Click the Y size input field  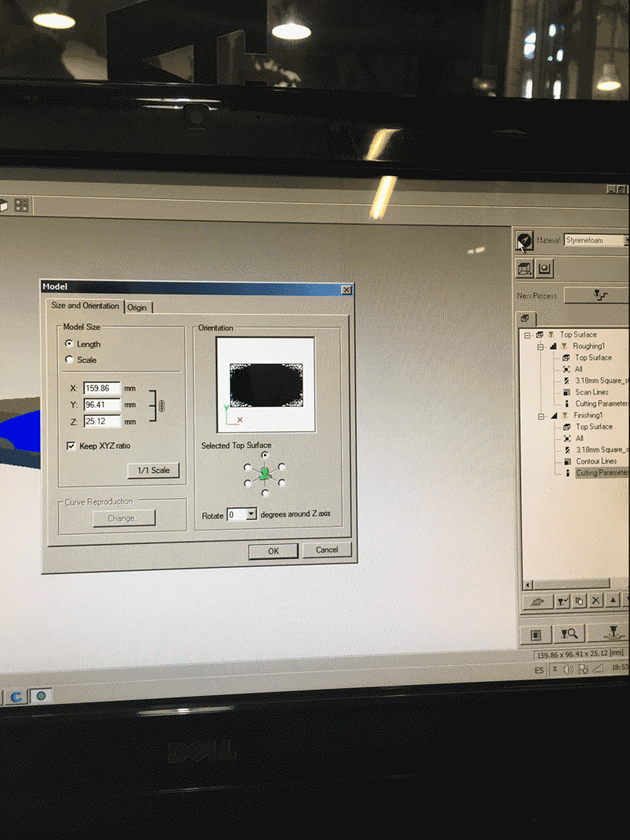102,405
